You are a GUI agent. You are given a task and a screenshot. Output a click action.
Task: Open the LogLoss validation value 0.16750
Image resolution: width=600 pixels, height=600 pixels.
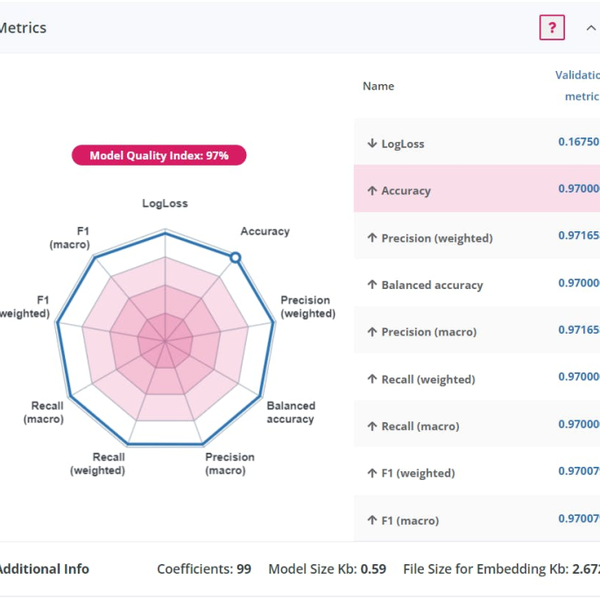[x=578, y=143]
